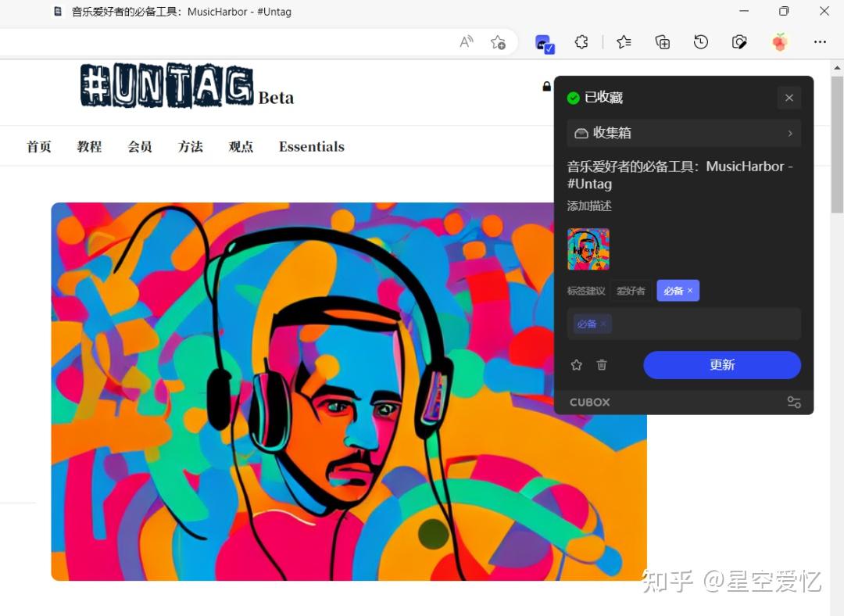Screen dimensions: 844x616
Task: Click the fruit-shaped extension icon
Action: pyautogui.click(x=779, y=42)
